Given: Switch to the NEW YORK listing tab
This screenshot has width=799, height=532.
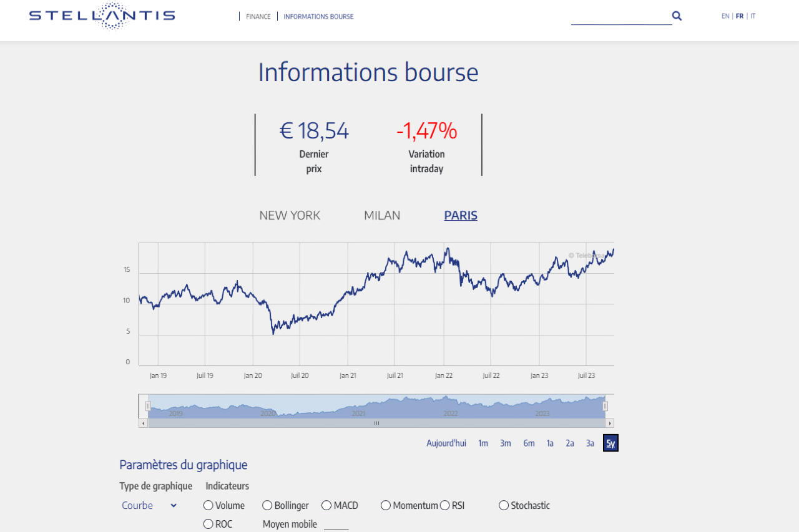Looking at the screenshot, I should click(290, 215).
